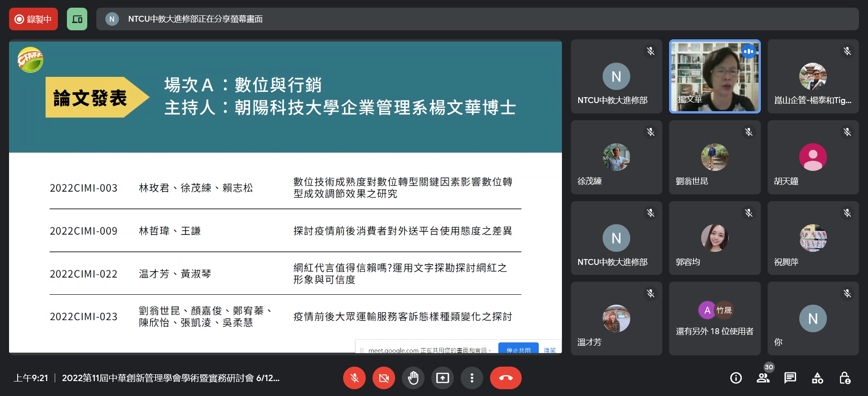Unmute your microphone
The height and width of the screenshot is (396, 868).
pos(354,378)
